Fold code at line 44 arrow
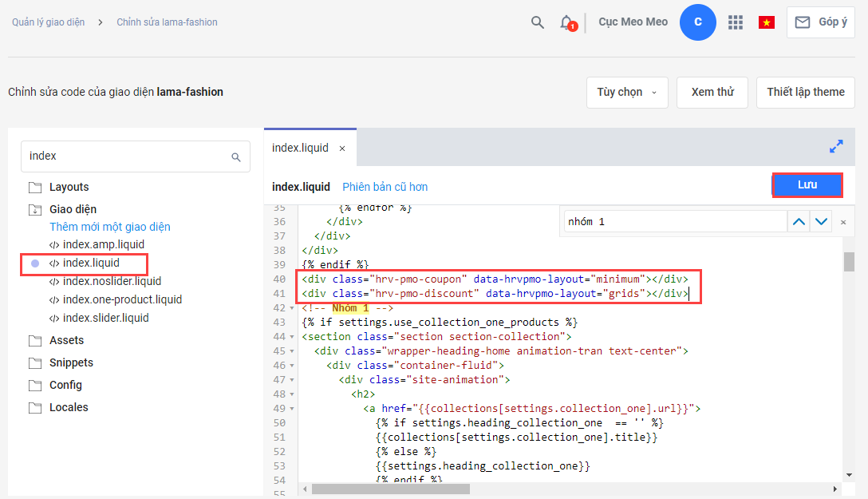The image size is (868, 499). pyautogui.click(x=293, y=337)
